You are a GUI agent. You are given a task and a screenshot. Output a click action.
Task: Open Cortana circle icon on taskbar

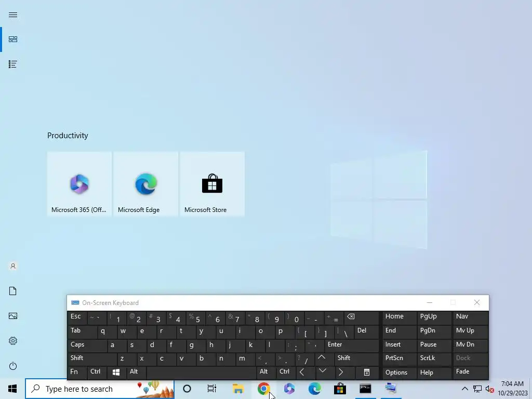tap(187, 389)
